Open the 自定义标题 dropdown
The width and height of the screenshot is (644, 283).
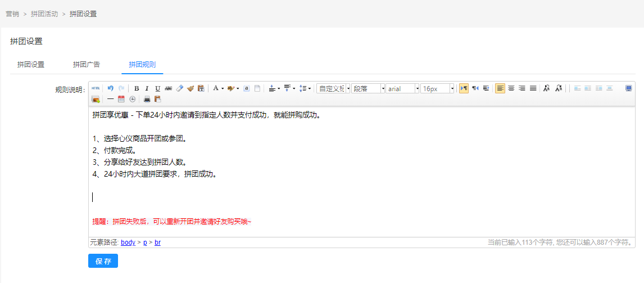click(348, 88)
